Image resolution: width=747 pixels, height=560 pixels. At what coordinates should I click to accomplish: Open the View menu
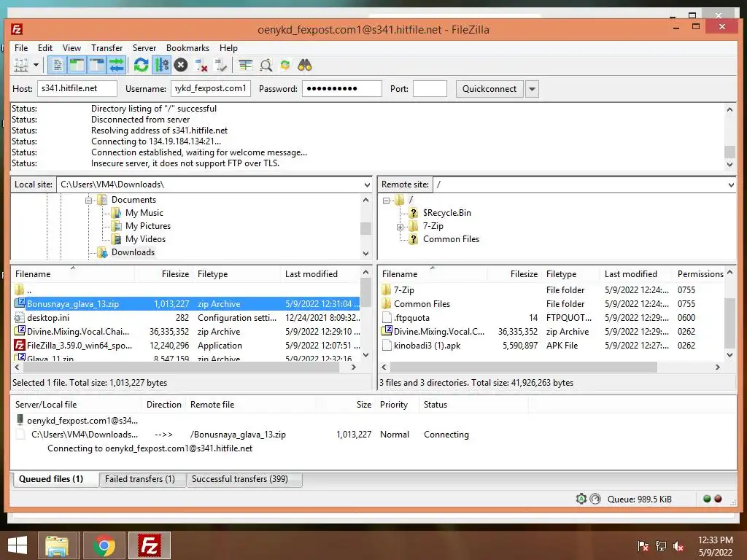[72, 48]
